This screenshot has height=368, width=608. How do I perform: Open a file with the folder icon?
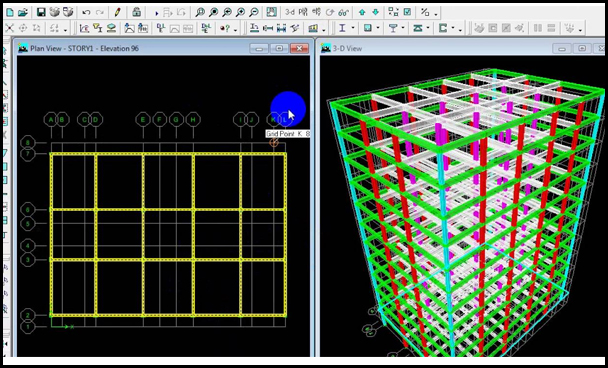23,12
